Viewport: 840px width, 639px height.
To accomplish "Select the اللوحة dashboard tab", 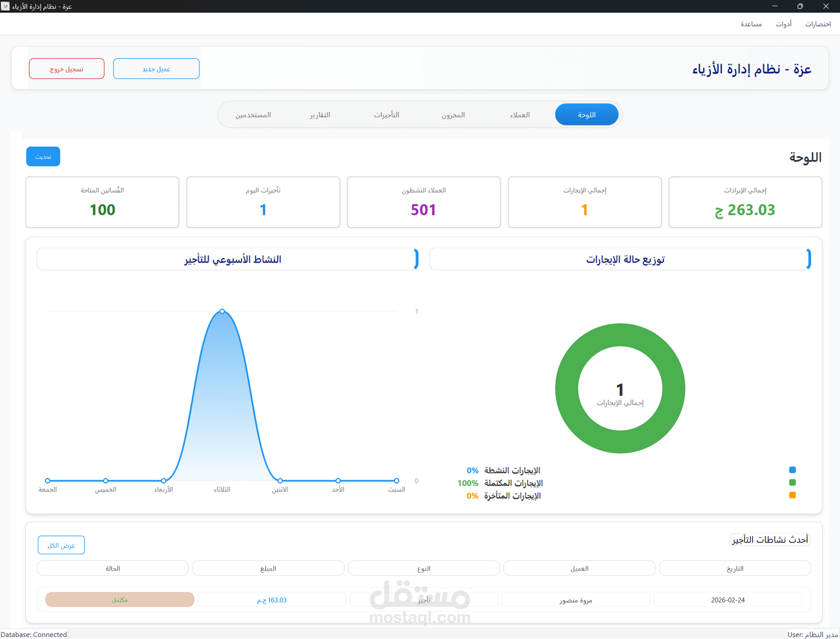I will [586, 115].
